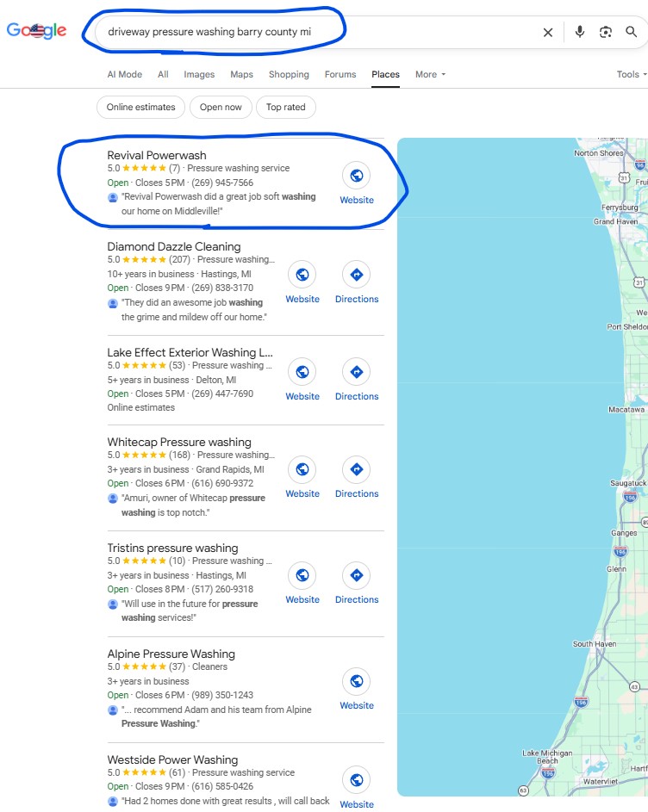Open Lake Effect Exterior Washing website icon
The width and height of the screenshot is (648, 812).
click(302, 372)
